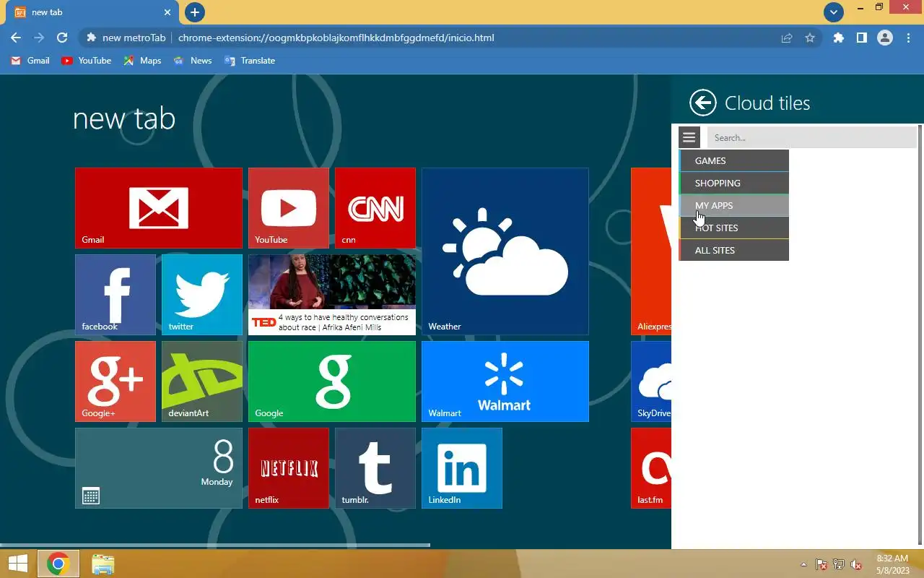924x578 pixels.
Task: Select the SHOPPING category
Action: click(x=734, y=183)
